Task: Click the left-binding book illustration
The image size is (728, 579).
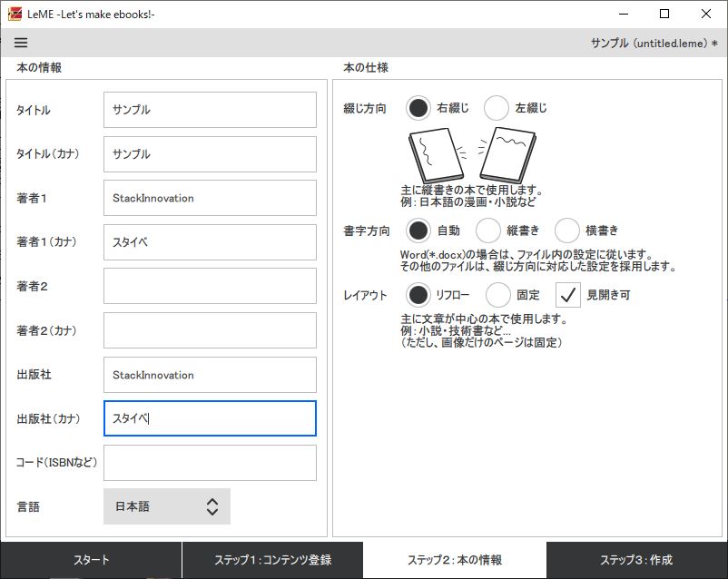Action: 507,154
